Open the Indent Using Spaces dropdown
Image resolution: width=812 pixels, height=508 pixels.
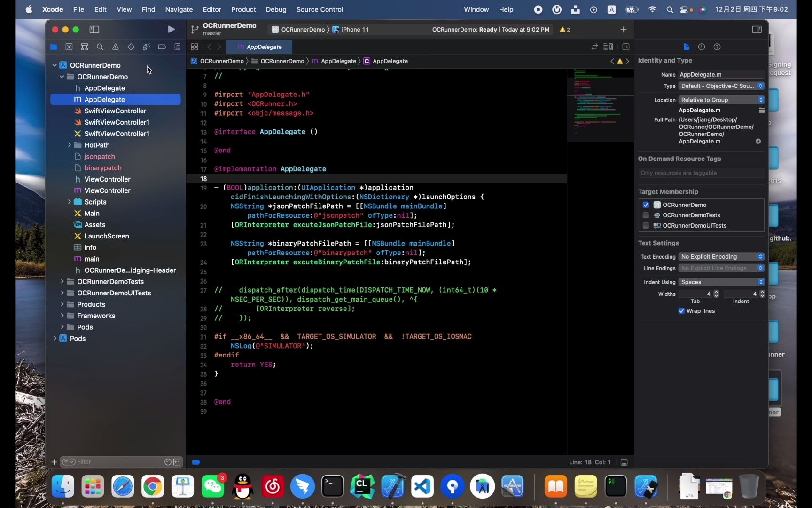point(721,282)
